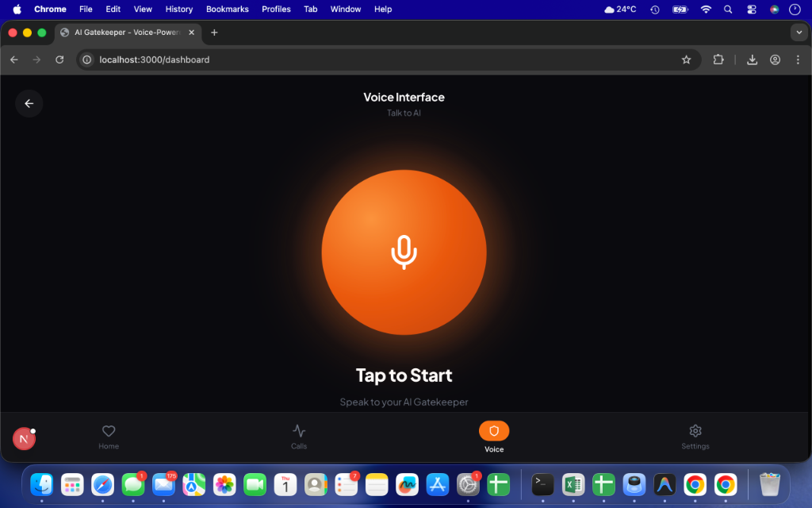Viewport: 812px width, 508px height.
Task: Open the tab search chevron
Action: click(x=799, y=33)
